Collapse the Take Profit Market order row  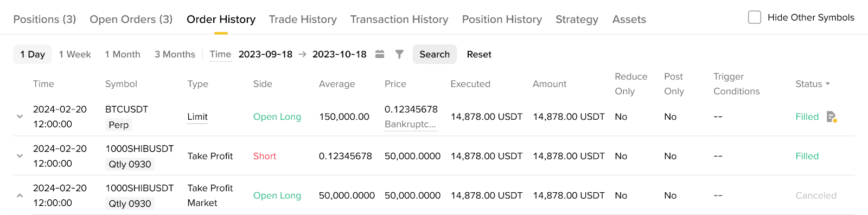(x=20, y=196)
